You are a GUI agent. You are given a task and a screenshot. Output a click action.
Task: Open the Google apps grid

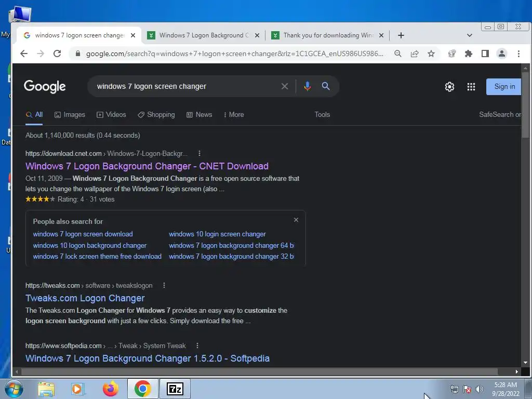(471, 87)
